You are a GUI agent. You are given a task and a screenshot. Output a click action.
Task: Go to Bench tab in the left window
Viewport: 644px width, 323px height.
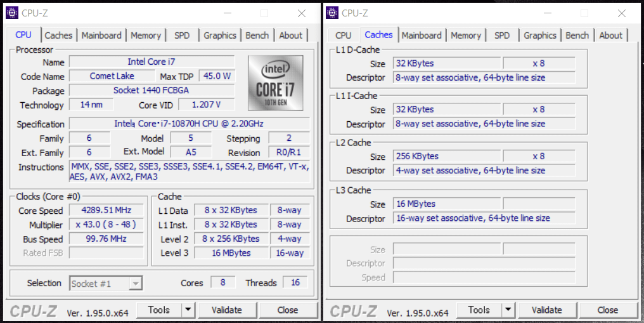point(257,36)
